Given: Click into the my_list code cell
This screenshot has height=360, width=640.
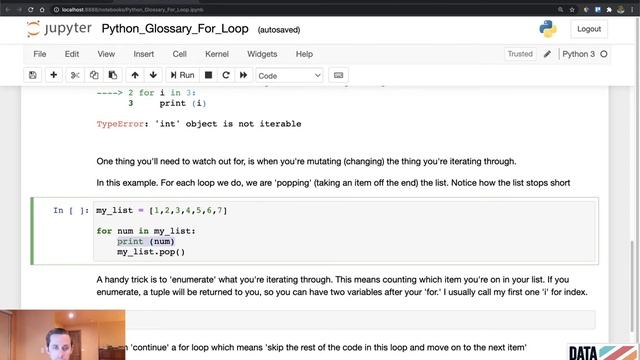Looking at the screenshot, I should (344, 231).
